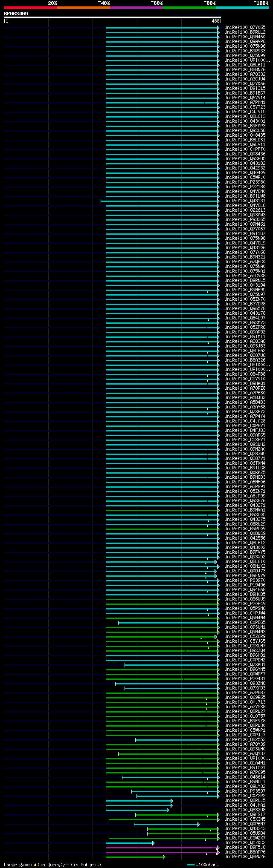Viewport: 273px width, 868px height.
Task: Click the UniRef100_P23980 label
Action: tap(245, 182)
